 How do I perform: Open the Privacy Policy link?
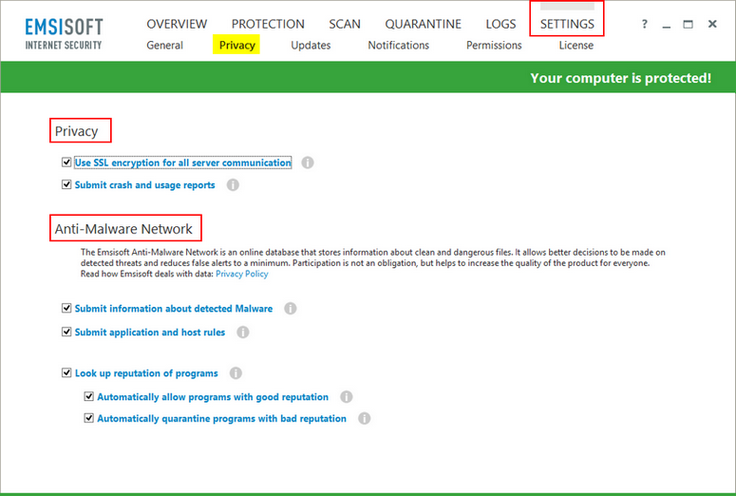(242, 274)
